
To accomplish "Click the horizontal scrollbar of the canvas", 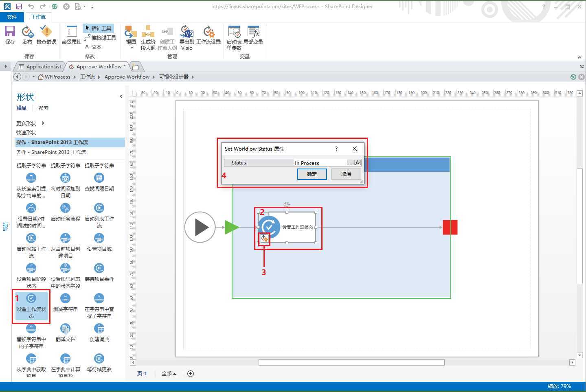I will [351, 362].
